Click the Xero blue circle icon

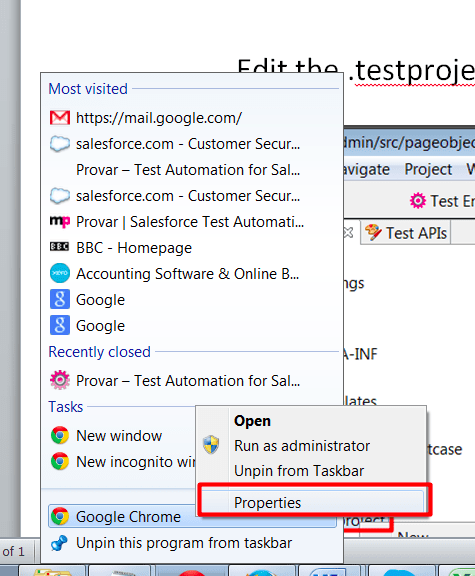click(60, 273)
